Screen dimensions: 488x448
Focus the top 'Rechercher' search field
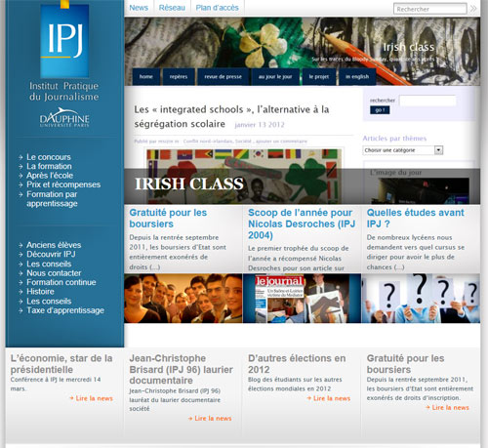[429, 9]
